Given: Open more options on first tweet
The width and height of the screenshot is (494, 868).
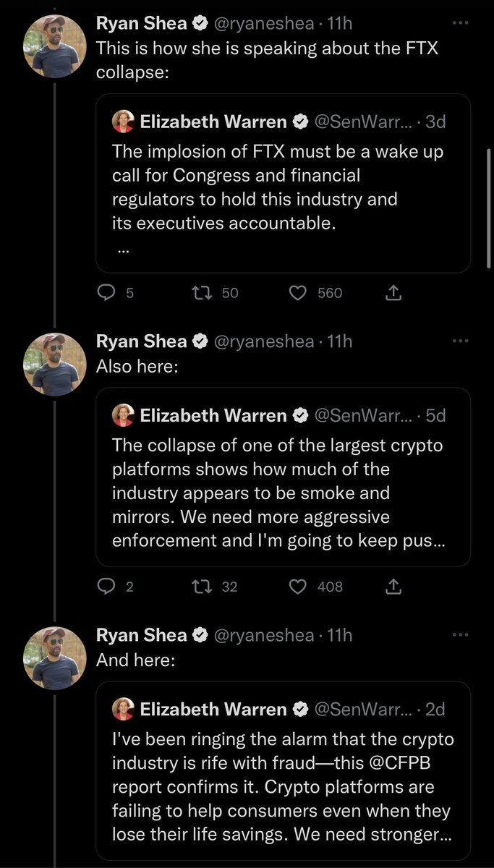Looking at the screenshot, I should pos(460,23).
